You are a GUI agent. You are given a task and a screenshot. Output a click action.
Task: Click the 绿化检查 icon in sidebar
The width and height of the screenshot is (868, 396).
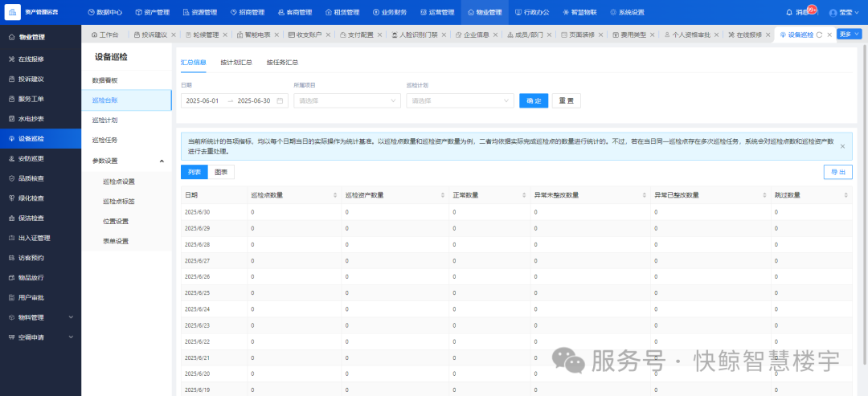pyautogui.click(x=11, y=198)
